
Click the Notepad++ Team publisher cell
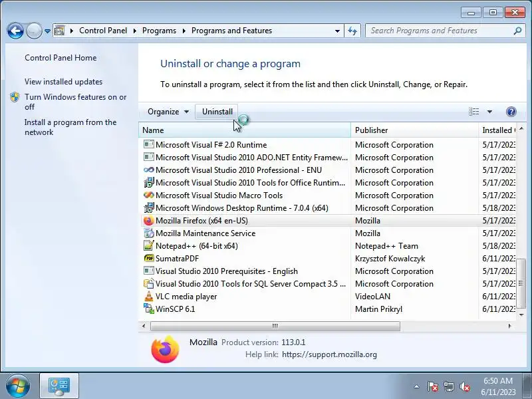pyautogui.click(x=386, y=246)
